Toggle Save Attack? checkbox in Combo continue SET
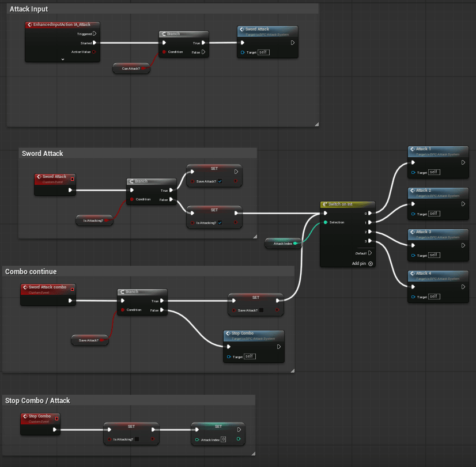Image resolution: width=476 pixels, height=467 pixels. pos(262,310)
